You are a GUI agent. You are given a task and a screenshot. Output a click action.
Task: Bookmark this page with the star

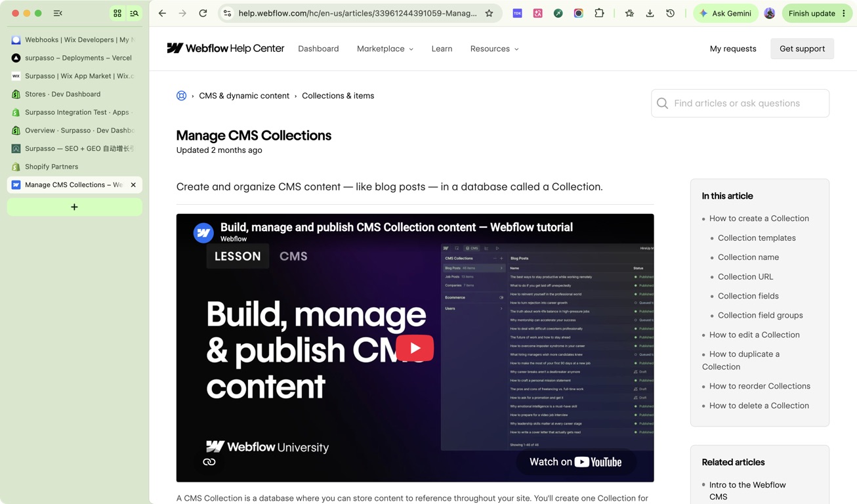tap(489, 13)
